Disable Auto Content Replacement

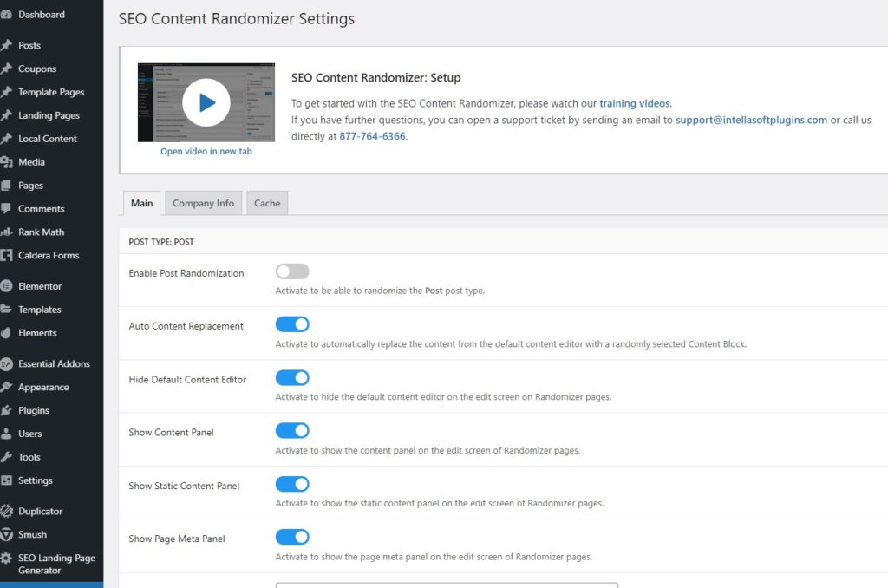[292, 323]
